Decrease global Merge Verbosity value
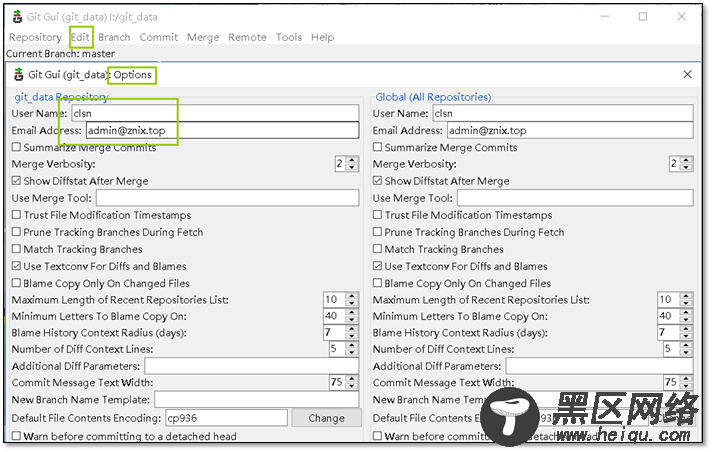This screenshot has width=712, height=452. 687,168
